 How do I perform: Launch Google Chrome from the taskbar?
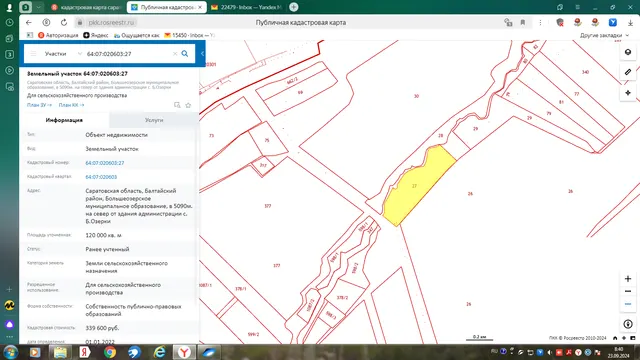(x=110, y=352)
